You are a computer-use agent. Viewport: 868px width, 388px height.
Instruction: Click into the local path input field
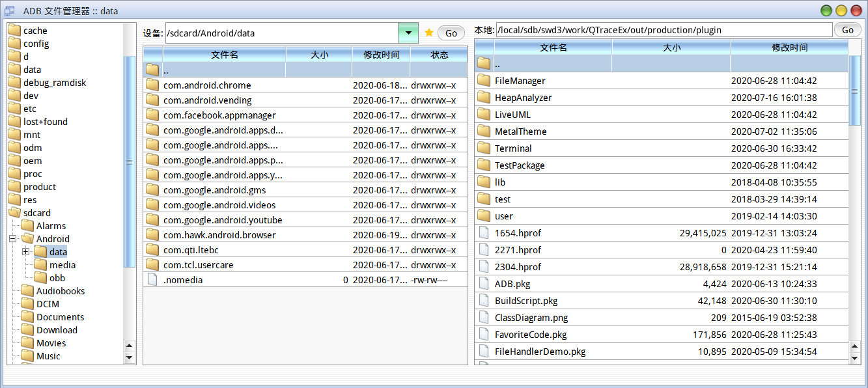coord(664,30)
